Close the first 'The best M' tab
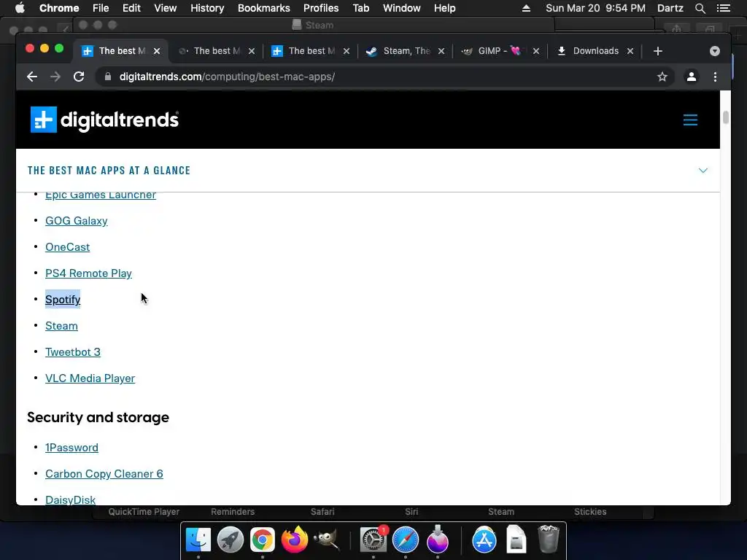Viewport: 747px width, 560px height. 157,51
